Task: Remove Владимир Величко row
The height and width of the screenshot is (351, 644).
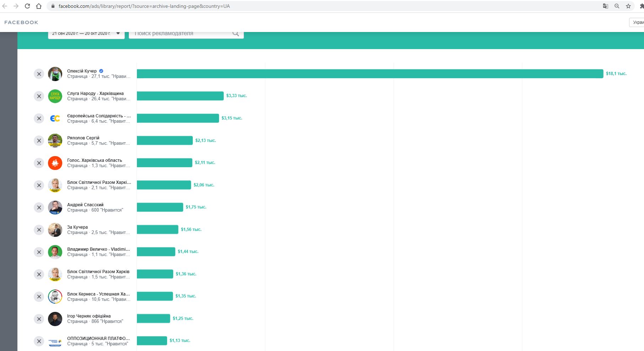Action: (39, 252)
